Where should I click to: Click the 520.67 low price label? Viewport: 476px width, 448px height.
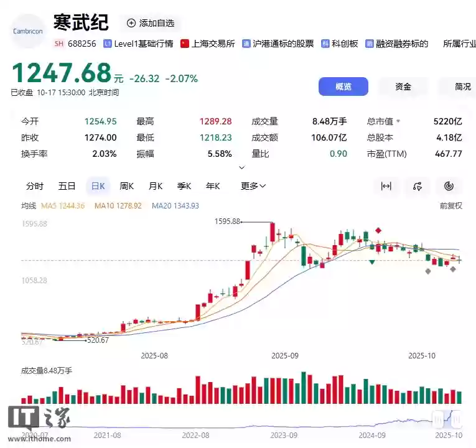pos(98,340)
